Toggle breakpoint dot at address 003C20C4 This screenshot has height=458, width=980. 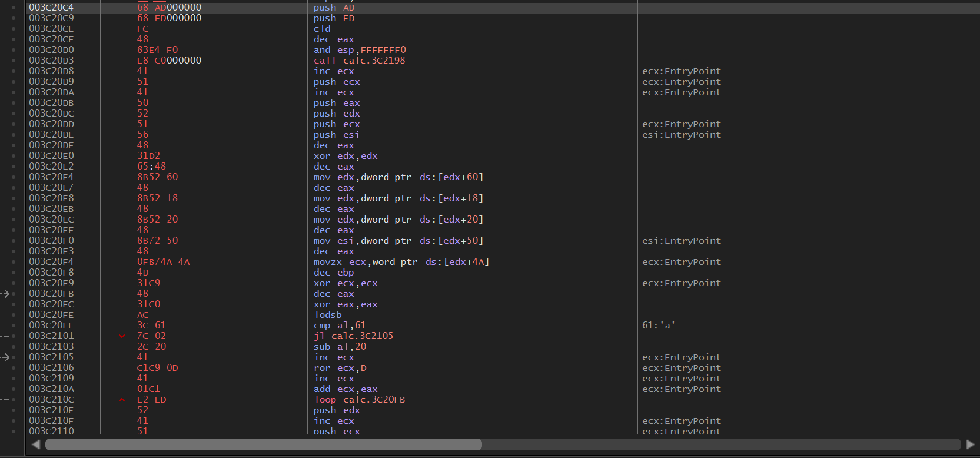pos(14,8)
